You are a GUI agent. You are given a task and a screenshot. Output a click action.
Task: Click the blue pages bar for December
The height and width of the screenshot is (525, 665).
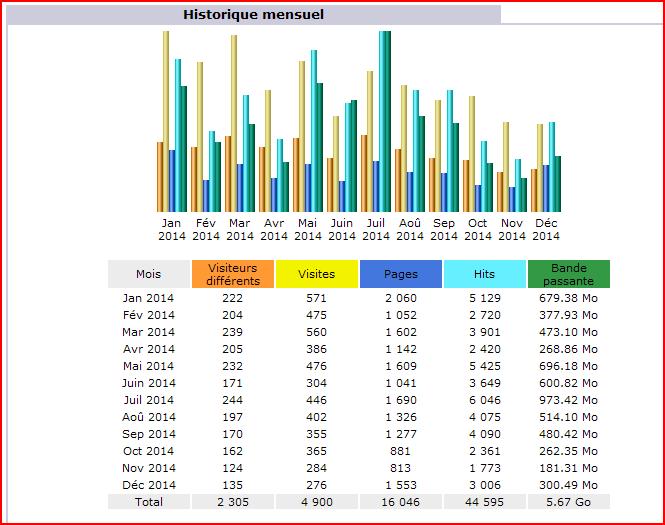(x=546, y=188)
